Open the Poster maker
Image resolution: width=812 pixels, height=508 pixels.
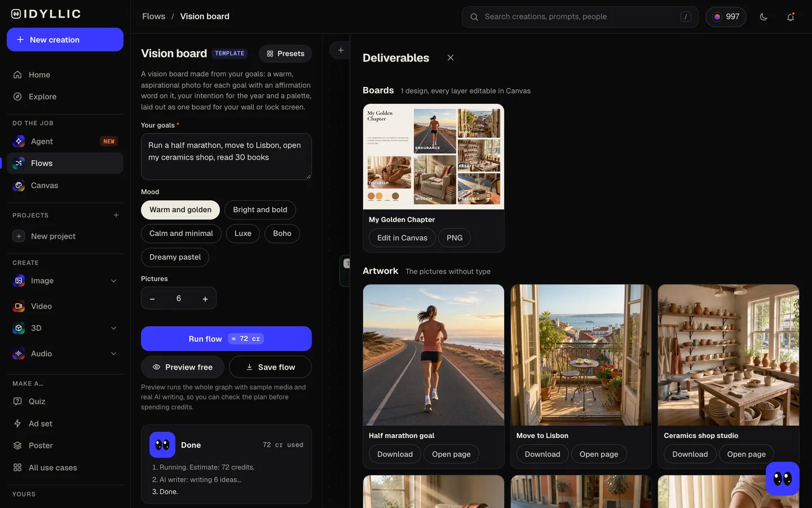pos(65,445)
